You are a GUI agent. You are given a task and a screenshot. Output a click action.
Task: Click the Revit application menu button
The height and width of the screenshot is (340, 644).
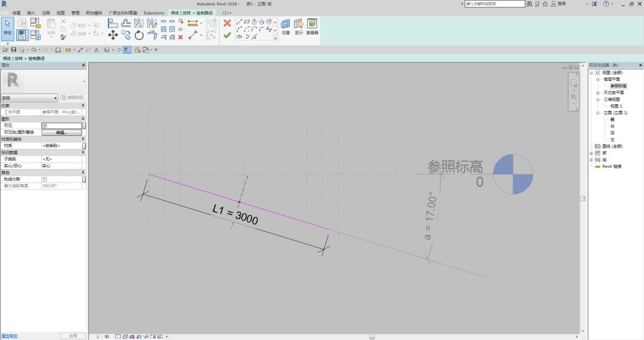pos(4,4)
